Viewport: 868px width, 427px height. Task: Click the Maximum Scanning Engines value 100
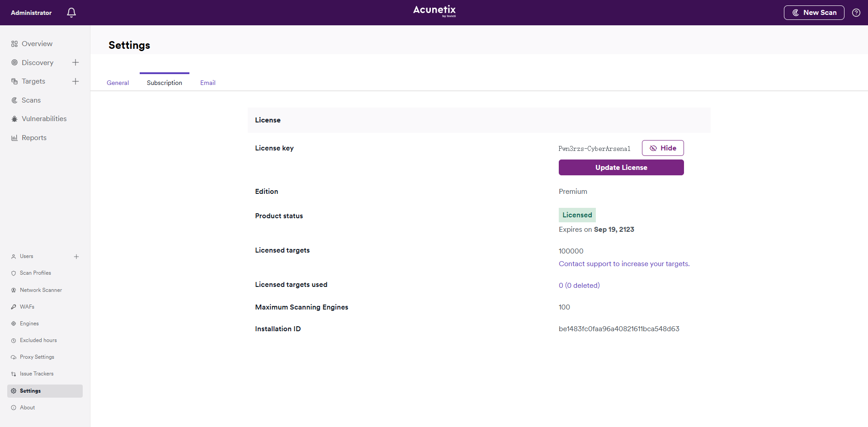pos(564,307)
